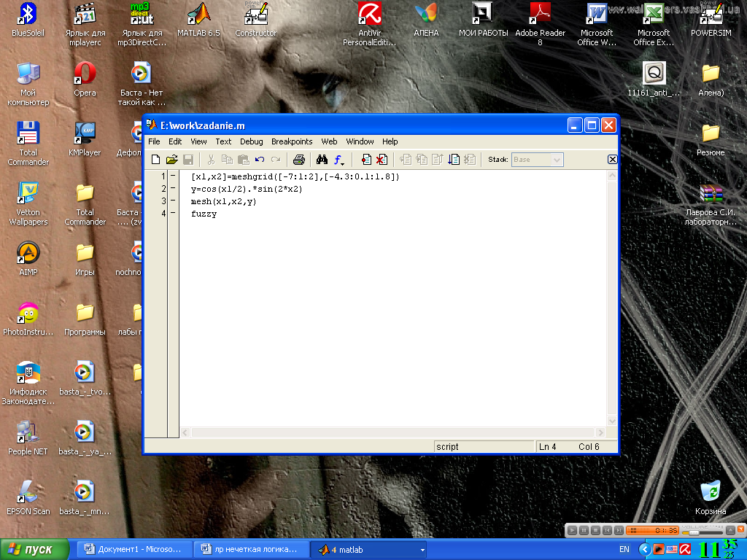Open the File menu
747x560 pixels.
pyautogui.click(x=154, y=141)
